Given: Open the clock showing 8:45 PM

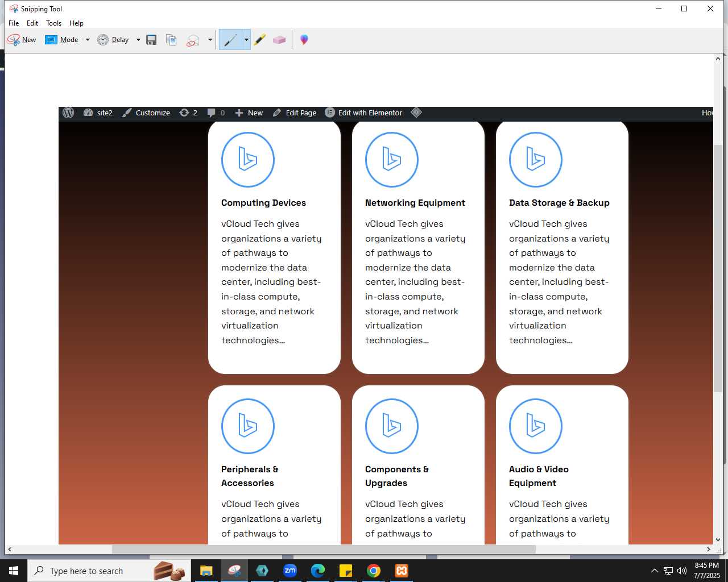Looking at the screenshot, I should point(706,571).
